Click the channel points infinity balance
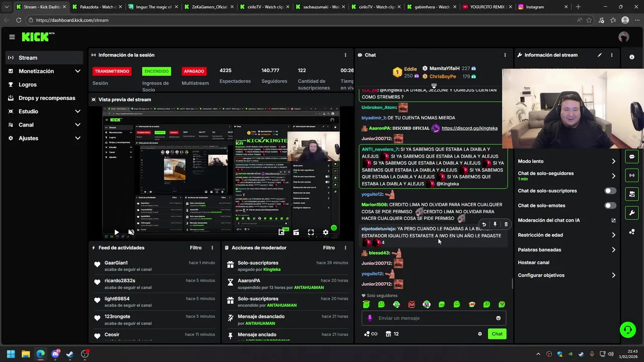The height and width of the screenshot is (362, 644). pos(370,334)
